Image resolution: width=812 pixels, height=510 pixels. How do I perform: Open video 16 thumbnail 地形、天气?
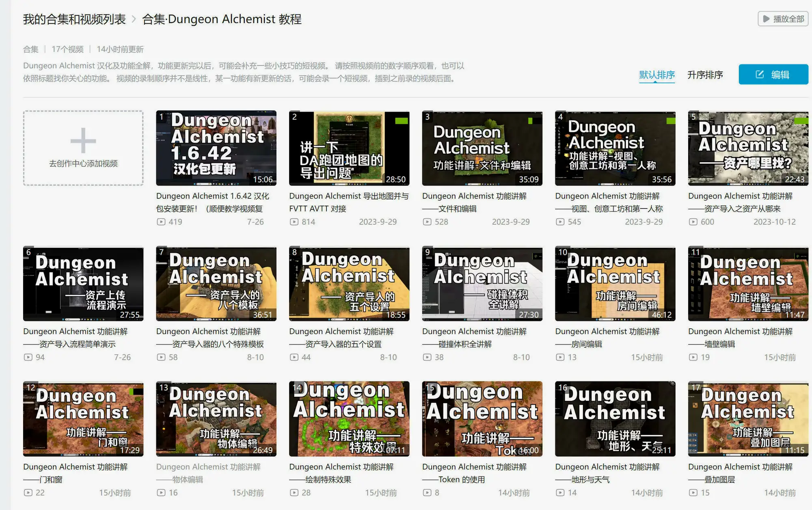[615, 419]
